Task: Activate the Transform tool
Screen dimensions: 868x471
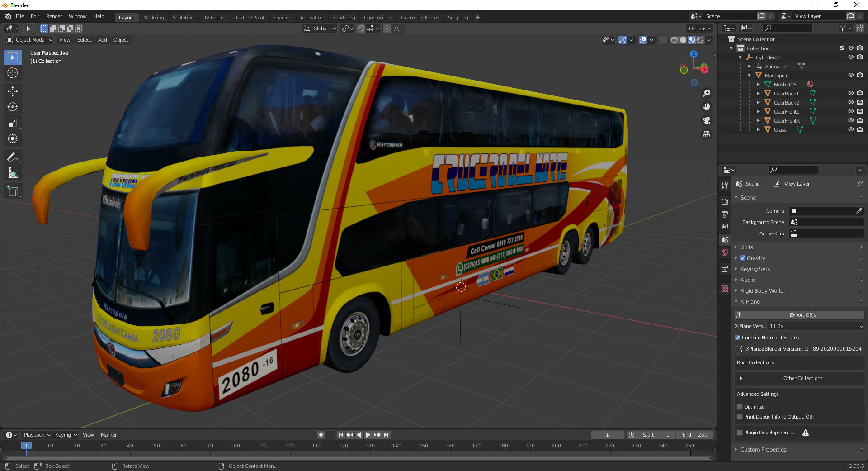Action: point(13,139)
